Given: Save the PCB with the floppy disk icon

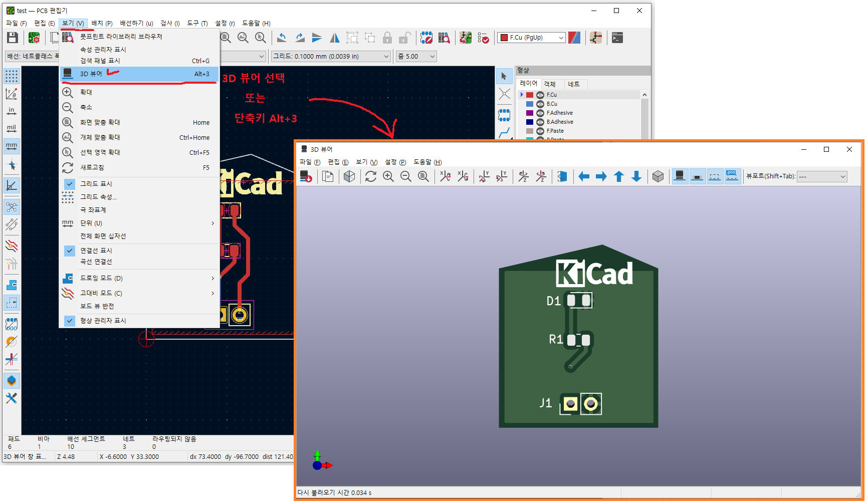Looking at the screenshot, I should (13, 38).
